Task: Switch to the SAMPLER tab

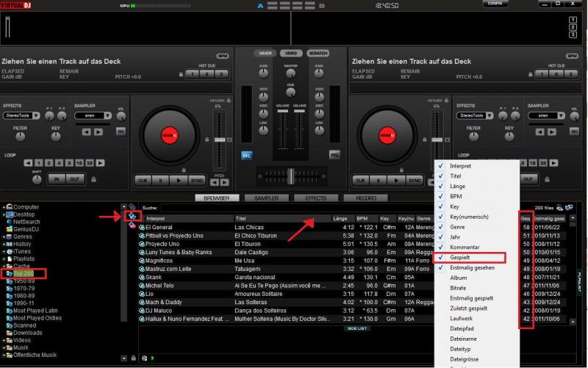Action: tap(266, 198)
